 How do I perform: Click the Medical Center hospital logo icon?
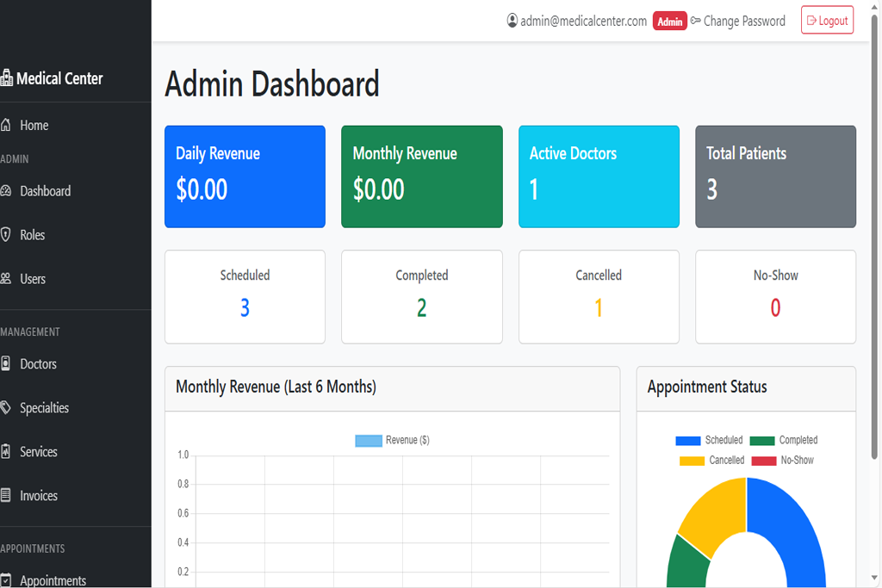pyautogui.click(x=7, y=78)
